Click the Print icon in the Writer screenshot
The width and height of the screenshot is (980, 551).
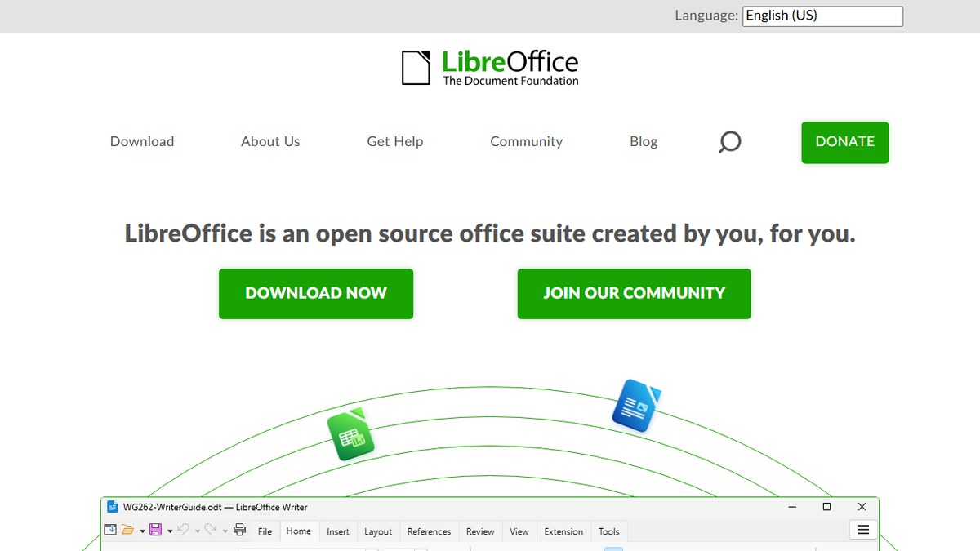[x=239, y=530]
